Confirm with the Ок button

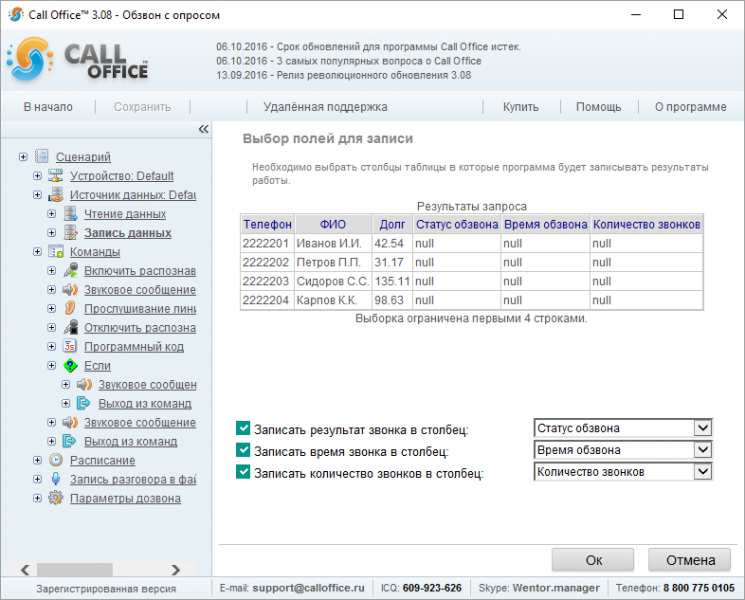pos(593,560)
